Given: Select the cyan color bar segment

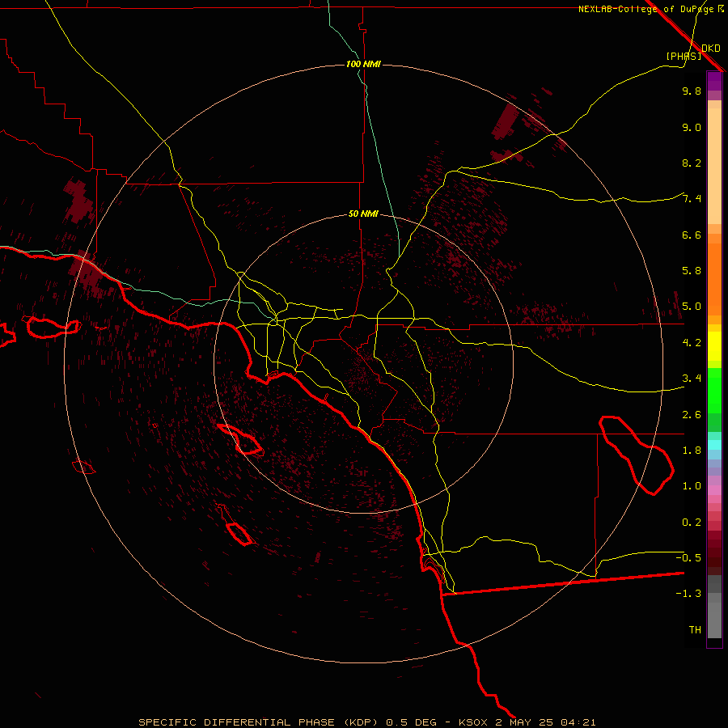Looking at the screenshot, I should (x=714, y=445).
